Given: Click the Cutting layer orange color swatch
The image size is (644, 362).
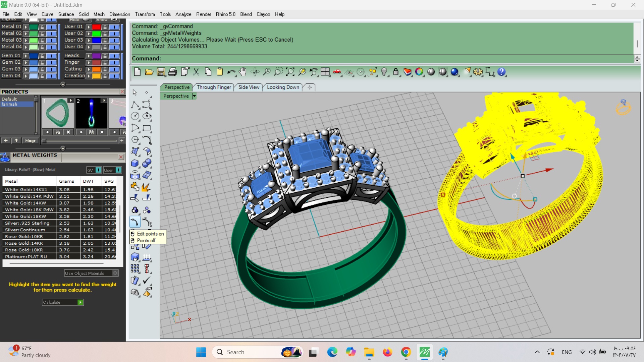Looking at the screenshot, I should [96, 69].
